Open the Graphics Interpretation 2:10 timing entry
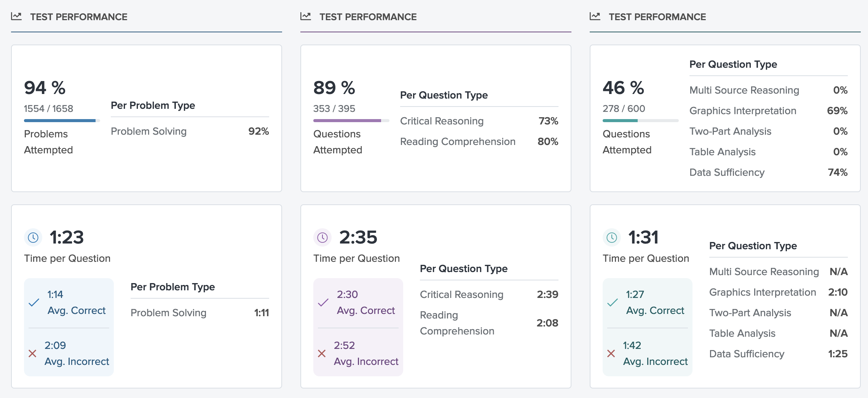 [778, 292]
